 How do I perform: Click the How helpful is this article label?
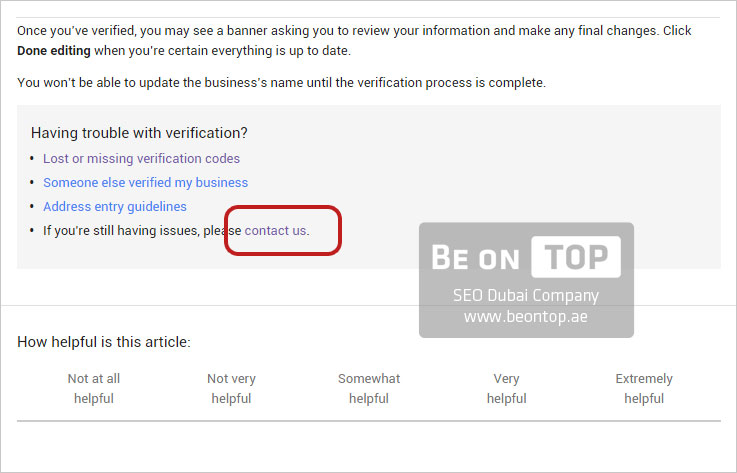pyautogui.click(x=104, y=342)
